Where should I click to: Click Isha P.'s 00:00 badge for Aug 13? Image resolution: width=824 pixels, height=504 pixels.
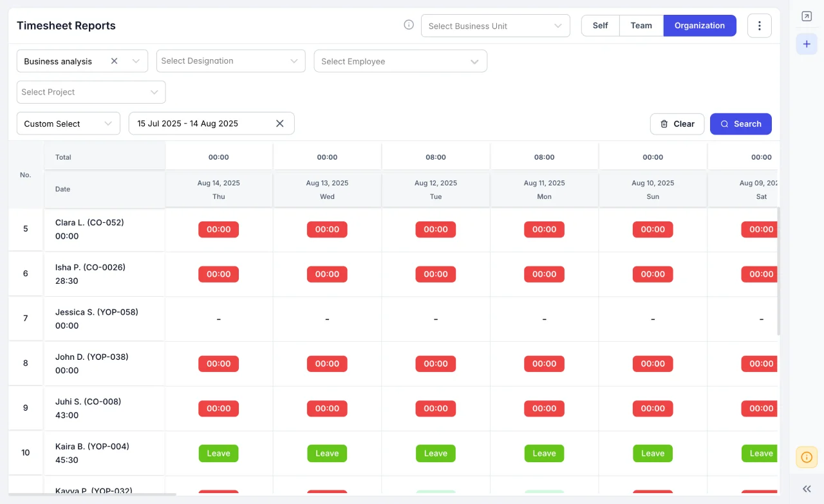327,274
